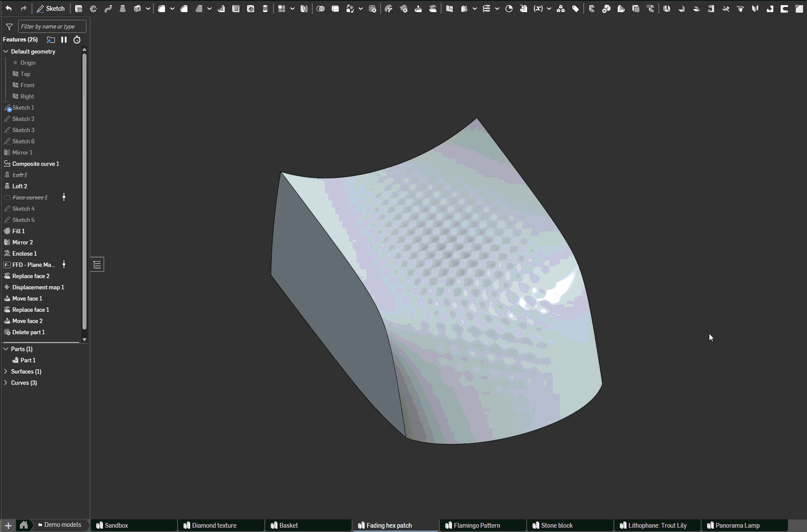The height and width of the screenshot is (532, 807).
Task: Toggle the feature list panel handle button
Action: coord(97,265)
